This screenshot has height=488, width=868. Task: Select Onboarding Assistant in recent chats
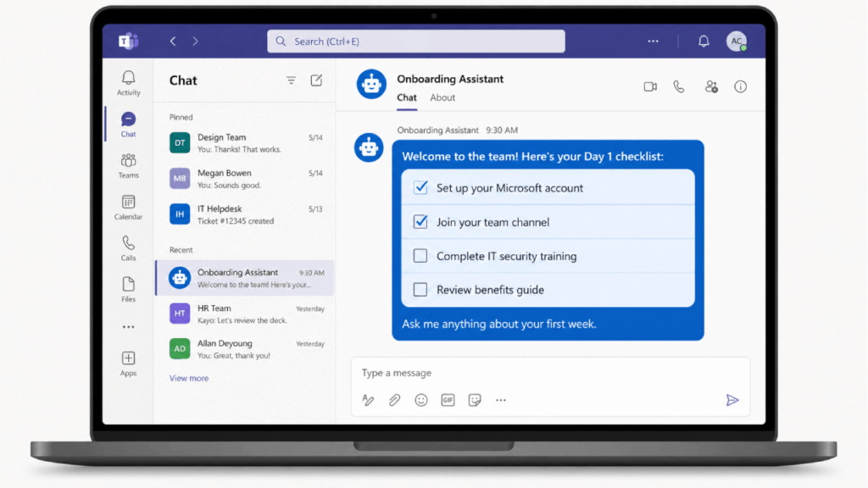pyautogui.click(x=245, y=278)
